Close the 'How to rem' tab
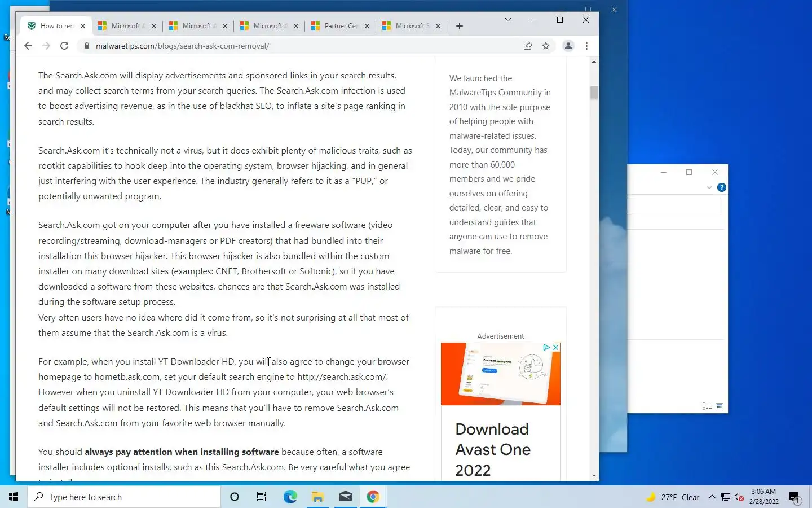This screenshot has width=812, height=508. point(83,26)
